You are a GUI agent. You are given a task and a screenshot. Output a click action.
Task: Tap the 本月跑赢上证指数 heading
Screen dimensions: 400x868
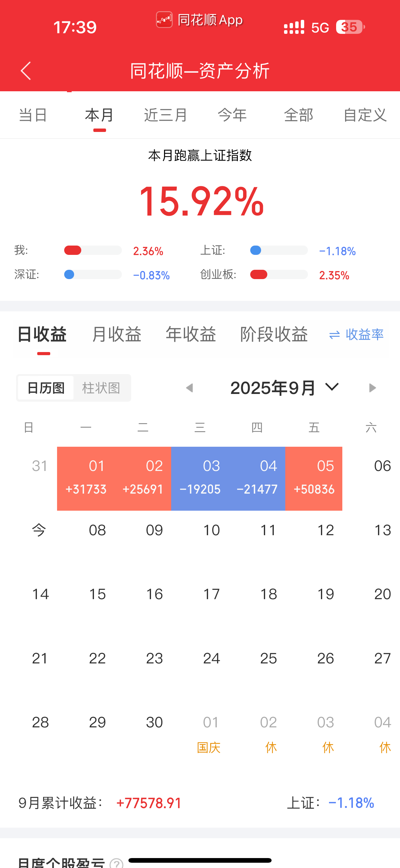(x=200, y=155)
